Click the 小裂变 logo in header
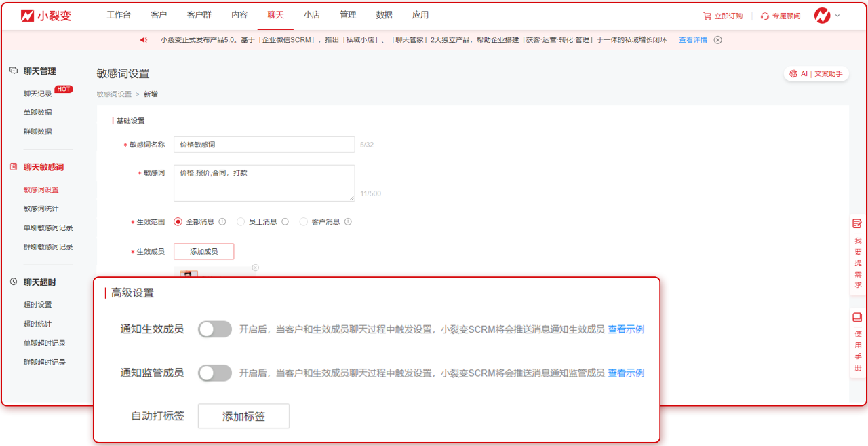Screen dimensions: 868x446 coord(46,16)
